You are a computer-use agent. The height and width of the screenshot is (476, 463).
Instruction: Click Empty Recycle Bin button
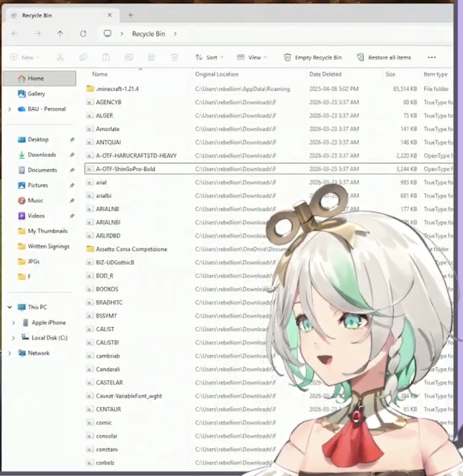pos(313,57)
